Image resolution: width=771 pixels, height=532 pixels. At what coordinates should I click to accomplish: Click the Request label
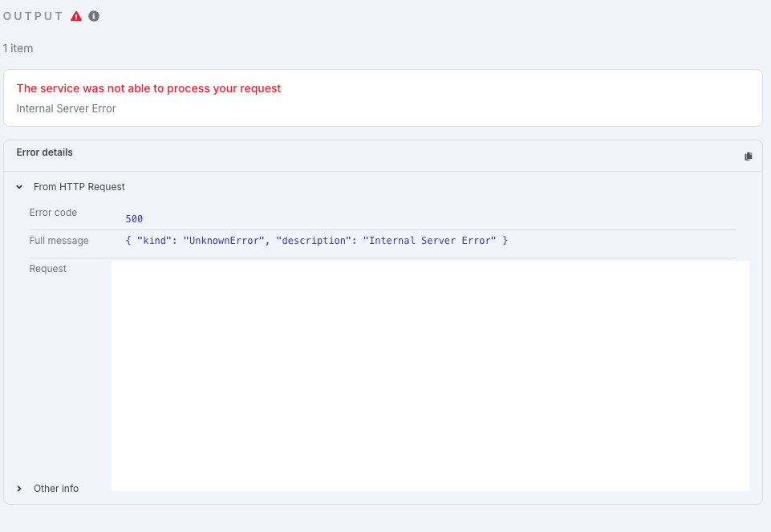(47, 269)
